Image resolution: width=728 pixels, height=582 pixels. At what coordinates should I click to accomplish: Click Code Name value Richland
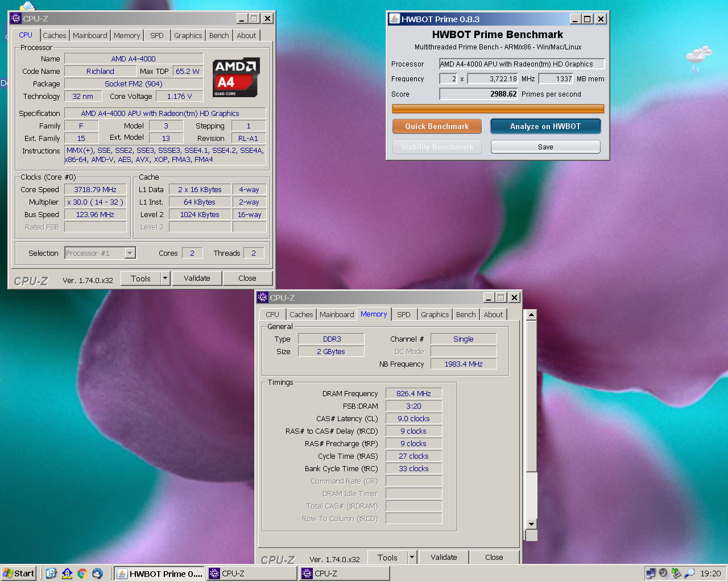point(100,71)
